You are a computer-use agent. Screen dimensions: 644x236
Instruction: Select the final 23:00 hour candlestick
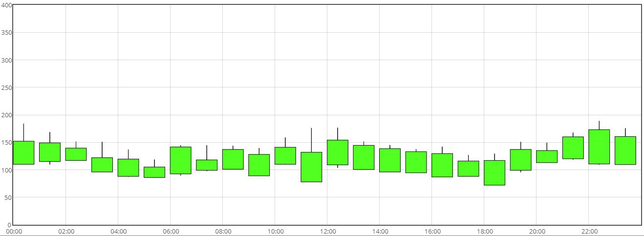pos(625,150)
